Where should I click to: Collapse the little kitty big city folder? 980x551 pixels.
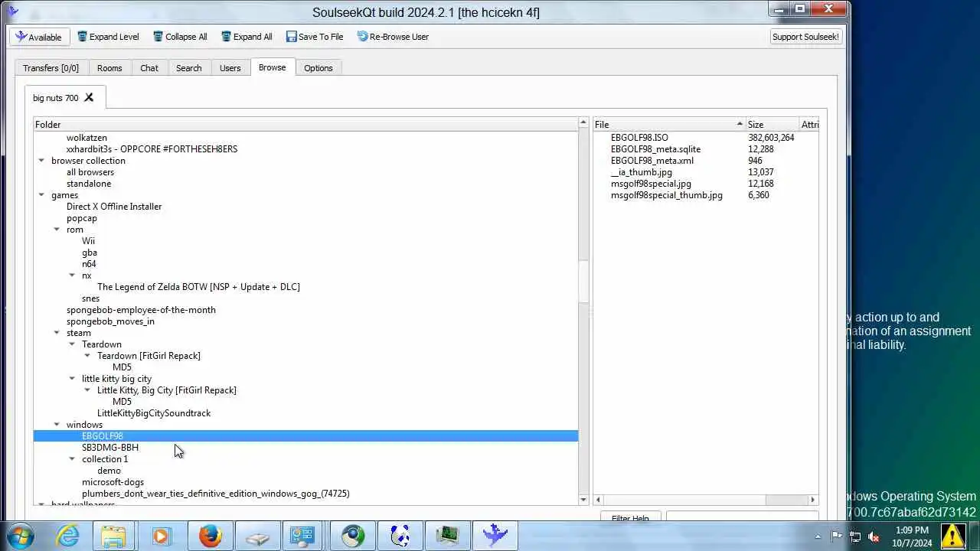[72, 379]
